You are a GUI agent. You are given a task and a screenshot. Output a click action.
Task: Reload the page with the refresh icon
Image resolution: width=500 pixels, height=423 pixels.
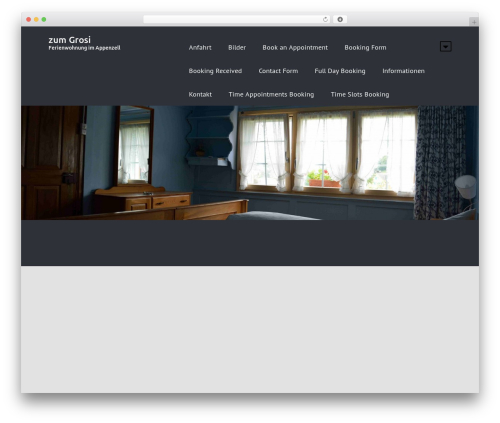click(325, 20)
